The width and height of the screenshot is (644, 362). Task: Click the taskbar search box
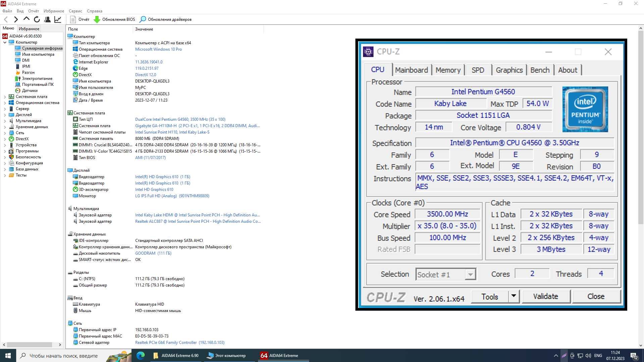click(74, 356)
